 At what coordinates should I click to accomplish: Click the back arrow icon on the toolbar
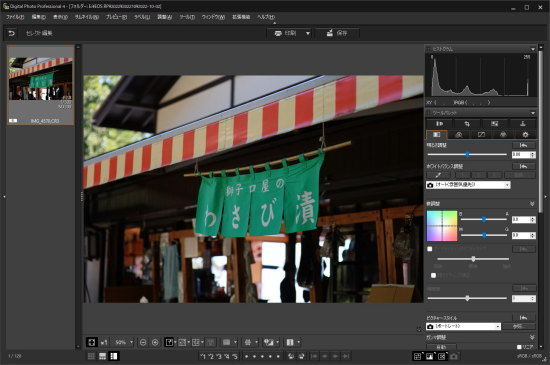12,33
